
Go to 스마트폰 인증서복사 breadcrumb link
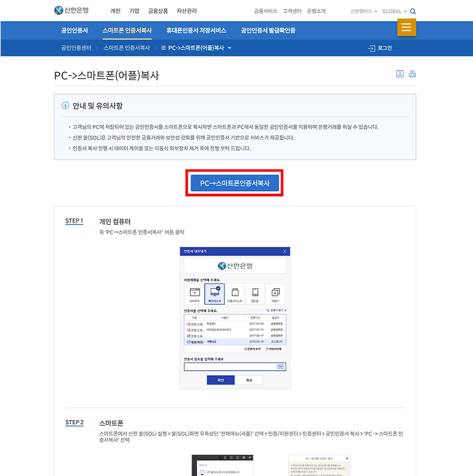(x=127, y=48)
